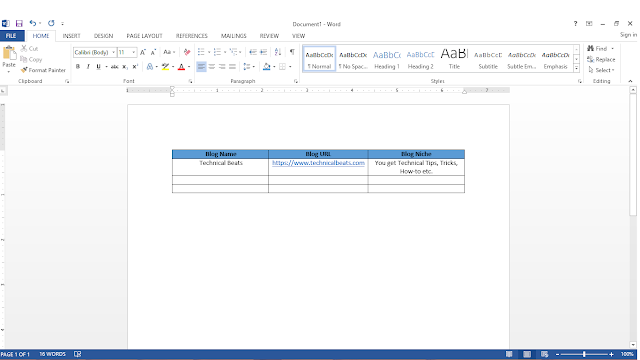Screen dimensions: 640x360
Task: Activate Format Painter
Action: pyautogui.click(x=43, y=70)
